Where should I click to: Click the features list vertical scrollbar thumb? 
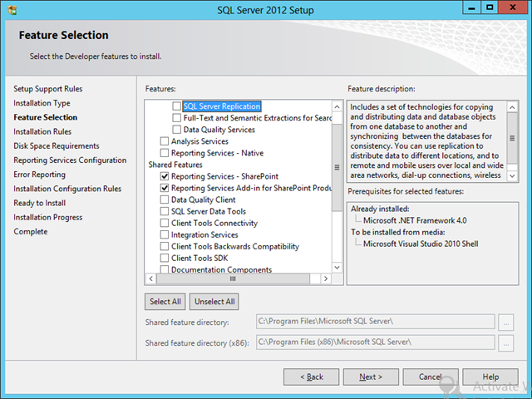[x=337, y=167]
